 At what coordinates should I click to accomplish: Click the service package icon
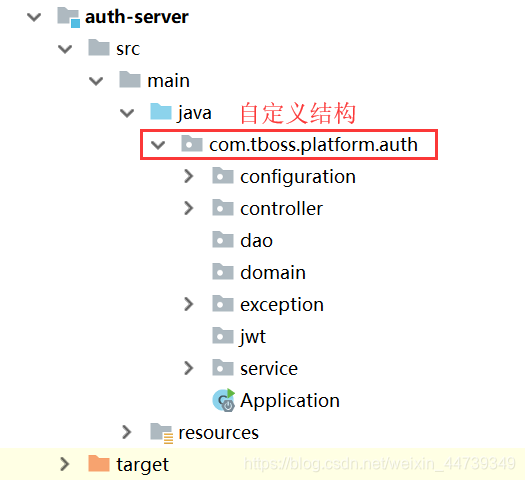[x=223, y=368]
